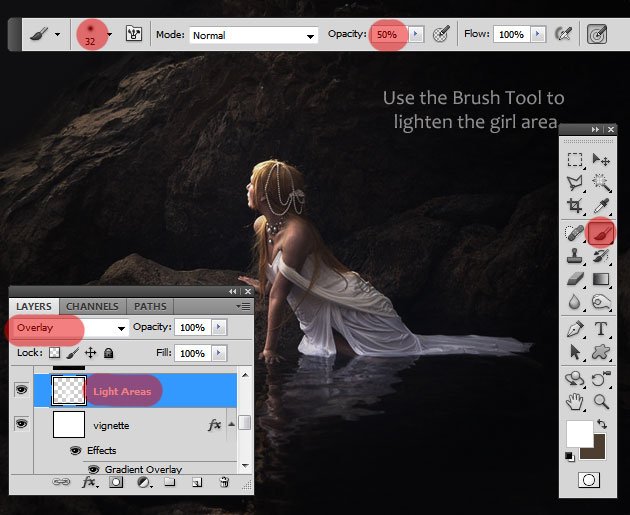Toggle Gradient Overlay effect visibility
630x515 pixels.
pos(94,469)
